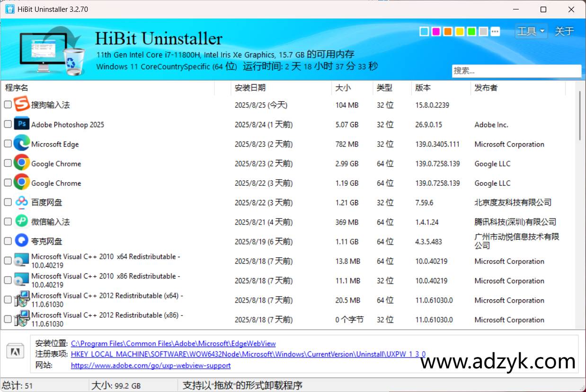This screenshot has height=392, width=586.
Task: Check the checkbox next to Adobe Photoshop 2025
Action: (x=8, y=124)
